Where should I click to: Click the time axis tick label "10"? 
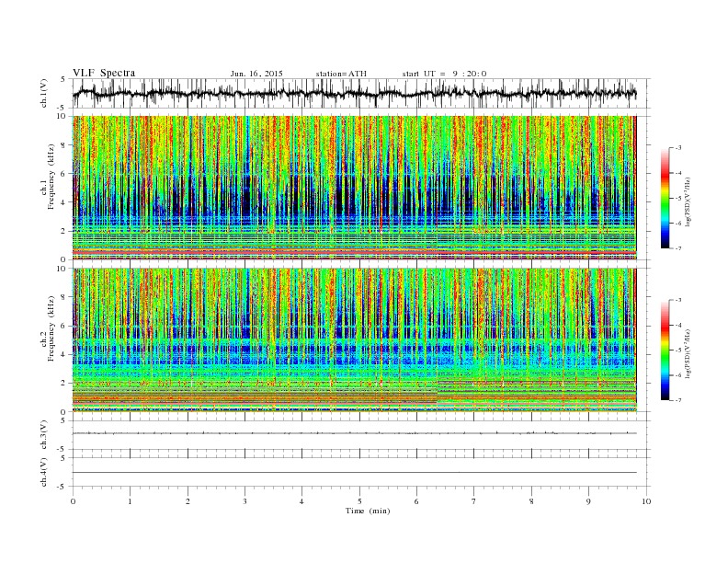tap(646, 501)
